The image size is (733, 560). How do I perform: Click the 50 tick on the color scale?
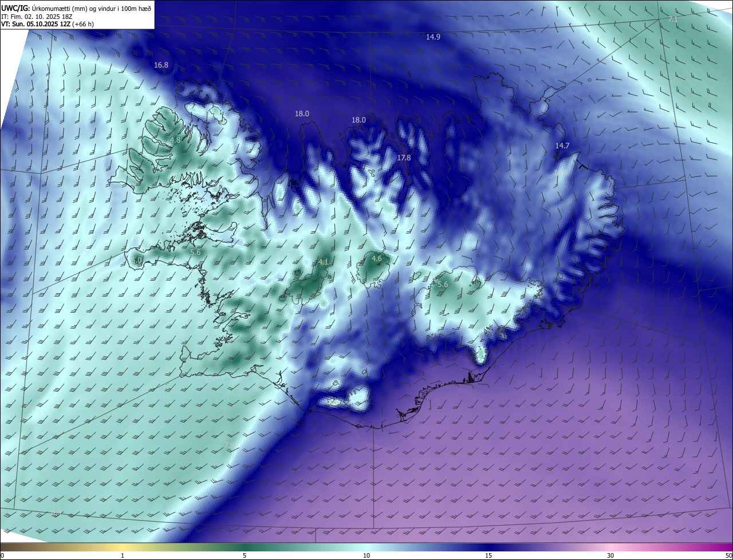728,555
